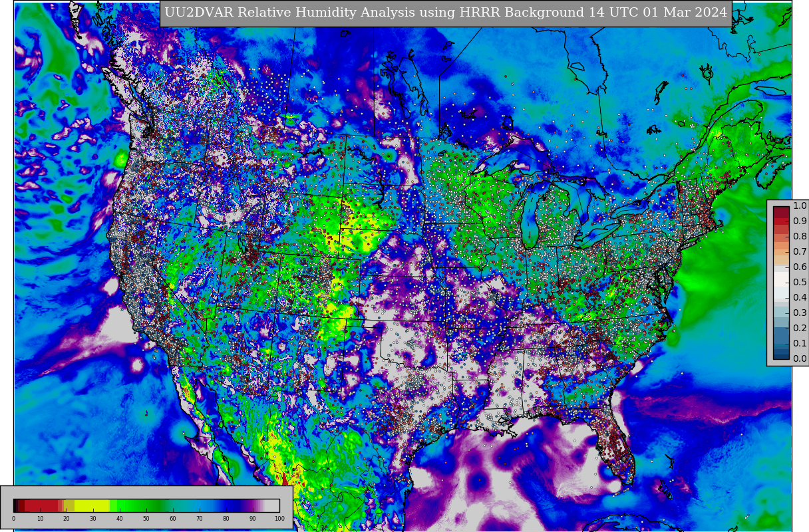The image size is (809, 532).
Task: Click the '10' tick on humidity colorbar
Action: click(40, 519)
